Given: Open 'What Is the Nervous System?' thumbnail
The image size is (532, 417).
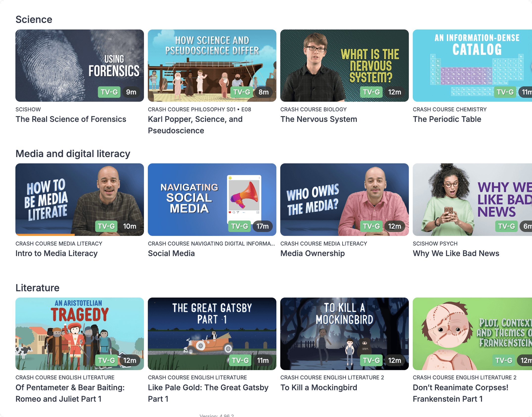Looking at the screenshot, I should tap(344, 66).
